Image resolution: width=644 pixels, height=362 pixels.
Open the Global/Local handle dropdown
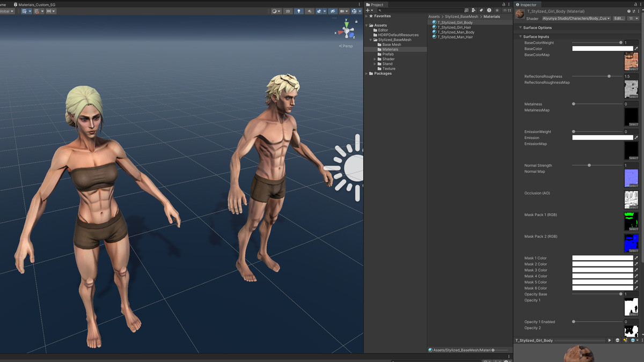(x=7, y=11)
